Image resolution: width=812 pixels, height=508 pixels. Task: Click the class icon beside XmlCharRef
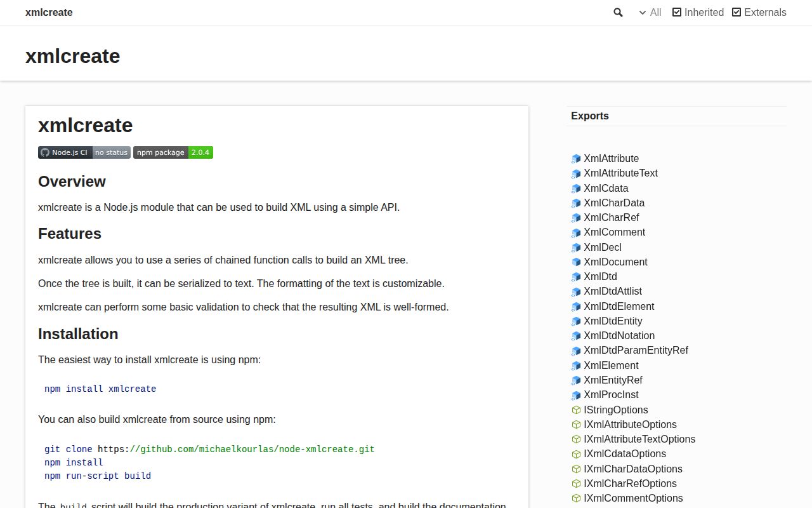tap(576, 218)
